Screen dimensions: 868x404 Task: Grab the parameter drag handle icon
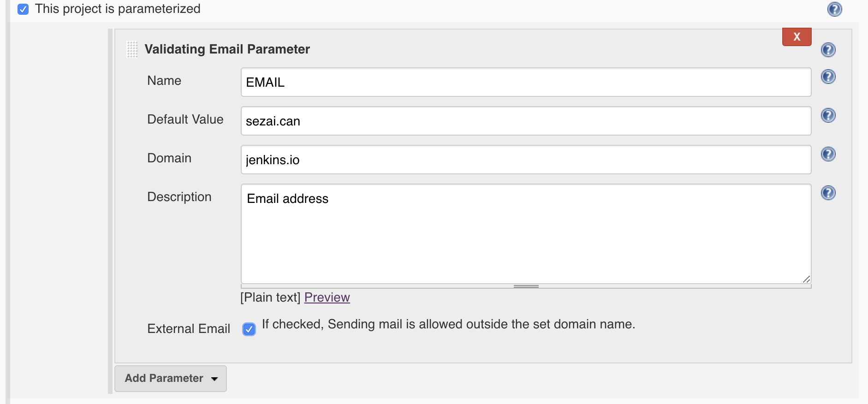tap(132, 49)
